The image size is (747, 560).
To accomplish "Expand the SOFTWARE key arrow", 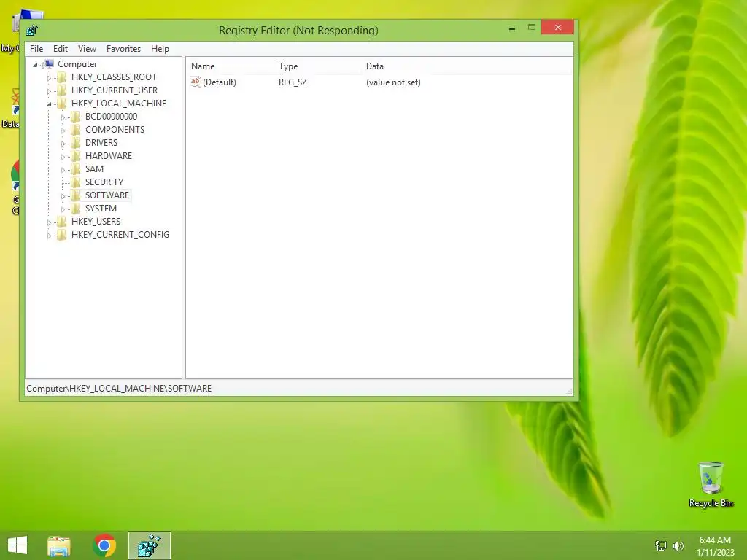I will click(63, 195).
